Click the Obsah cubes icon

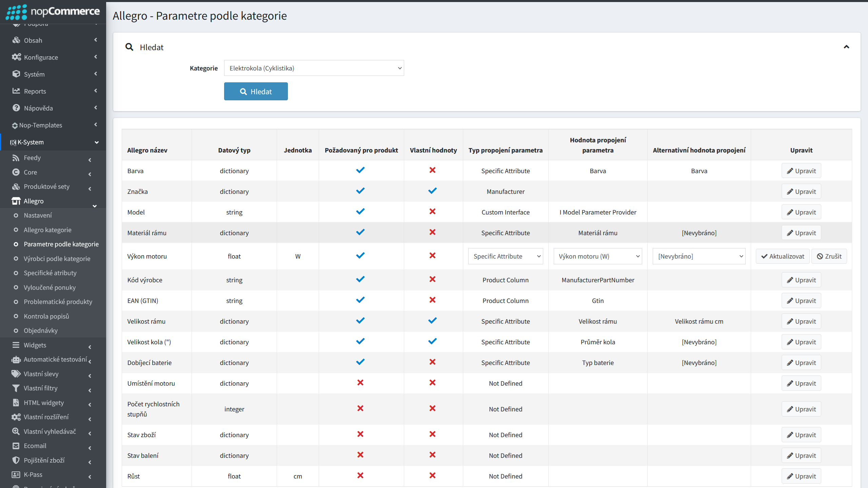point(16,40)
